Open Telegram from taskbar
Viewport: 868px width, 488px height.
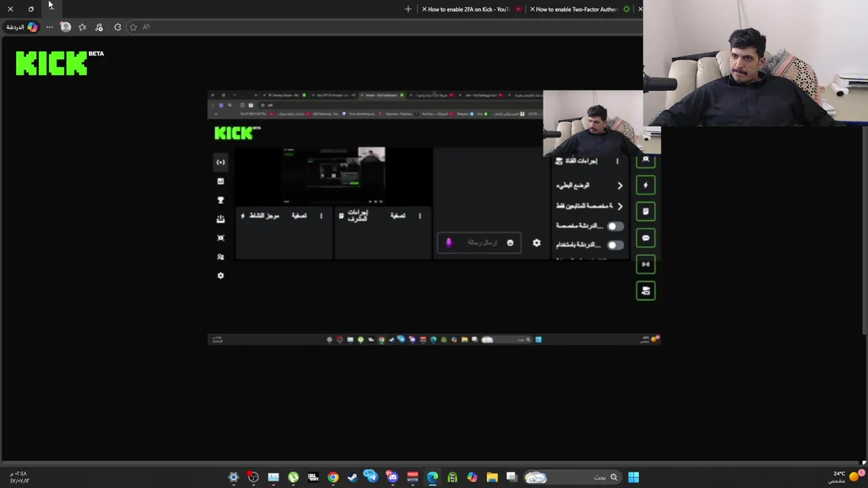(x=370, y=476)
